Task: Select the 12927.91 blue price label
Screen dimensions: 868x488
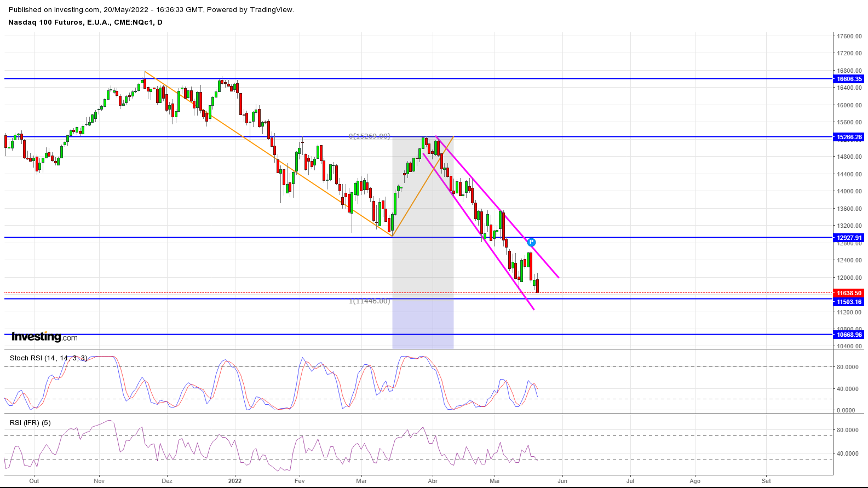Action: (x=849, y=238)
